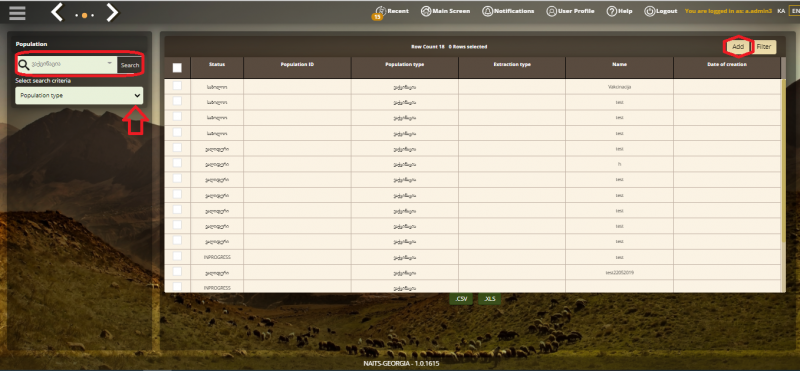Sort by Population type column header
Screen dimensions: 800x371
(405, 67)
